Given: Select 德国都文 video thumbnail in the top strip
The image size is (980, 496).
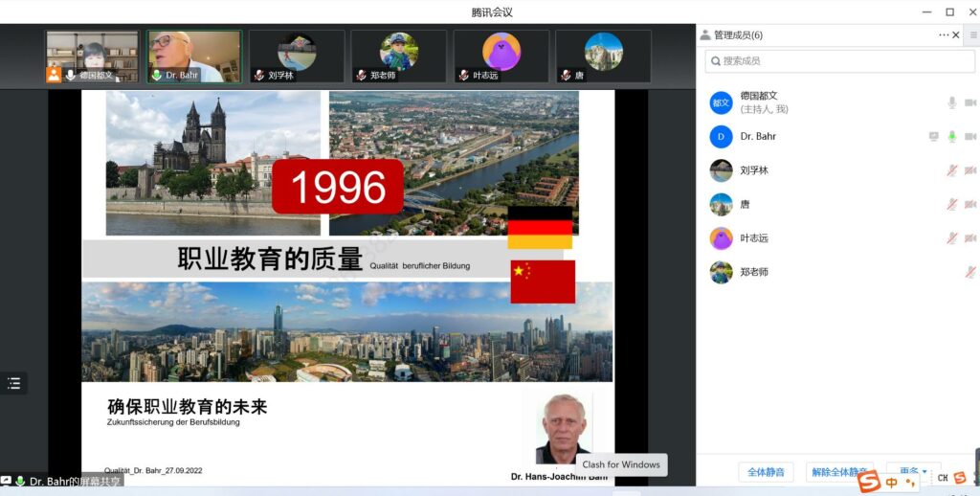Looking at the screenshot, I should [93, 56].
